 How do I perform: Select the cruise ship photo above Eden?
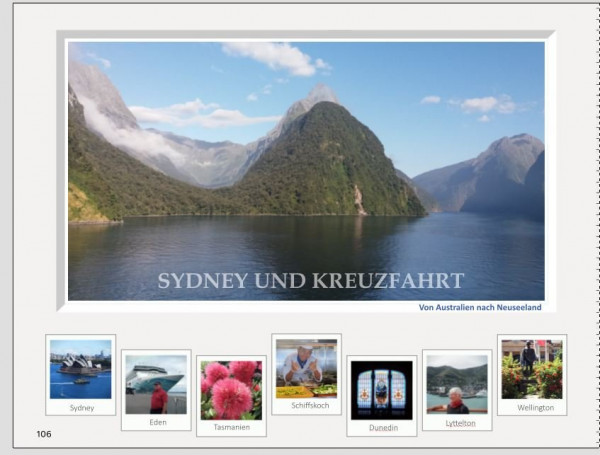click(x=156, y=384)
